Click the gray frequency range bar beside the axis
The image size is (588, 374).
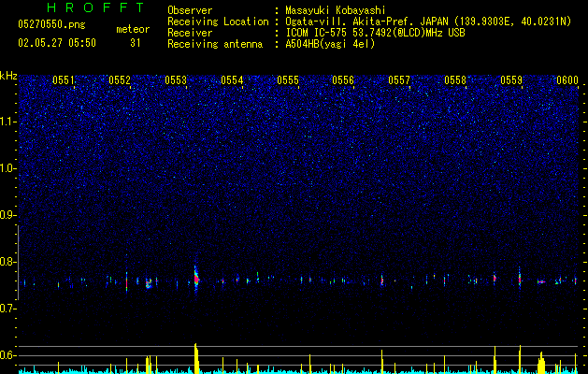18,262
